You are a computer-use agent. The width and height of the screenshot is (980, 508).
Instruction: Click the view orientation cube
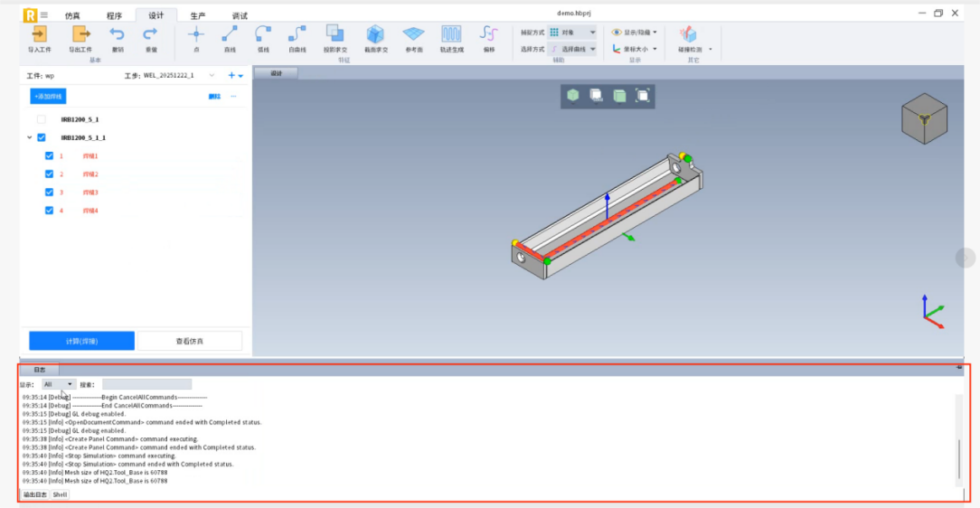coord(923,118)
